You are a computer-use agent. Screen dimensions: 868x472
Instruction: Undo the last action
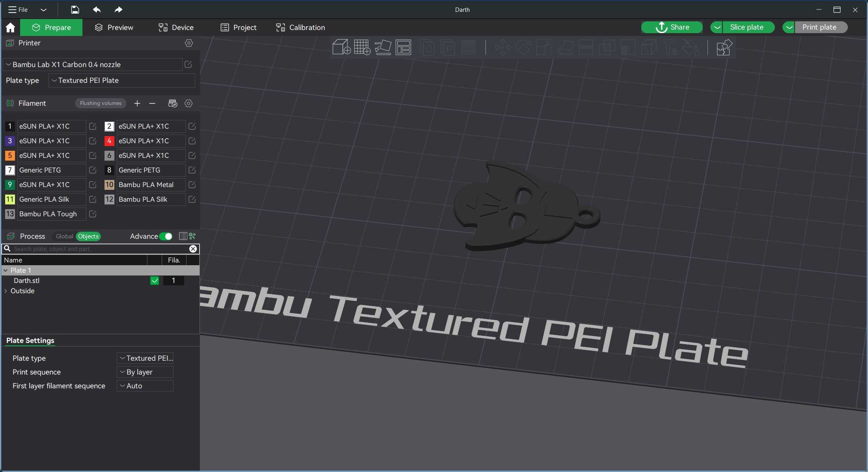point(97,9)
